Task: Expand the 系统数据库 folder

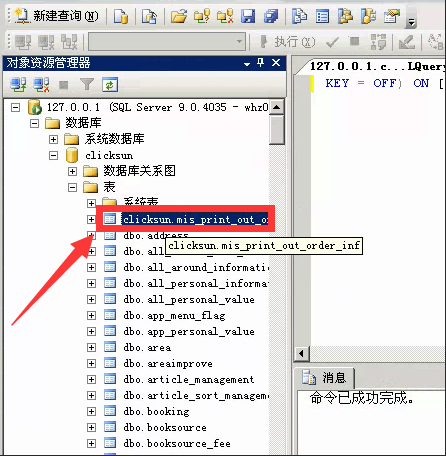Action: click(x=53, y=139)
